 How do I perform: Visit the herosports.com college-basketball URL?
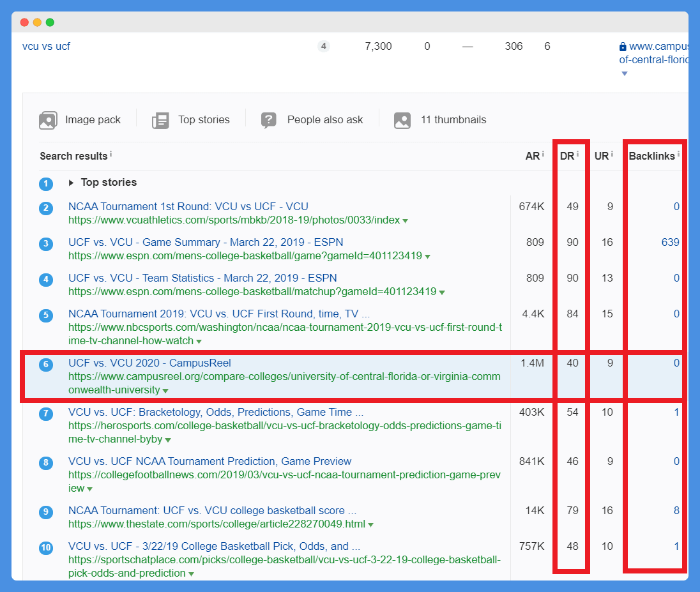[x=285, y=432]
